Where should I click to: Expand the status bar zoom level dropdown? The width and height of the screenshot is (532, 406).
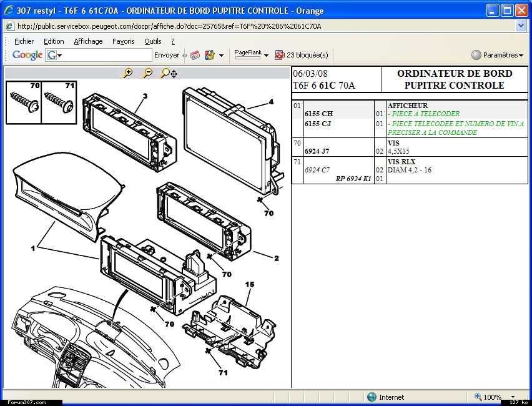click(513, 397)
